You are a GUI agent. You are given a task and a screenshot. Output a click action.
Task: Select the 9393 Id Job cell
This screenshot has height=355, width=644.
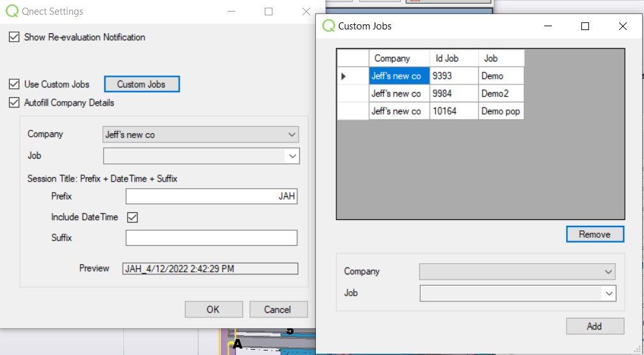click(x=454, y=76)
